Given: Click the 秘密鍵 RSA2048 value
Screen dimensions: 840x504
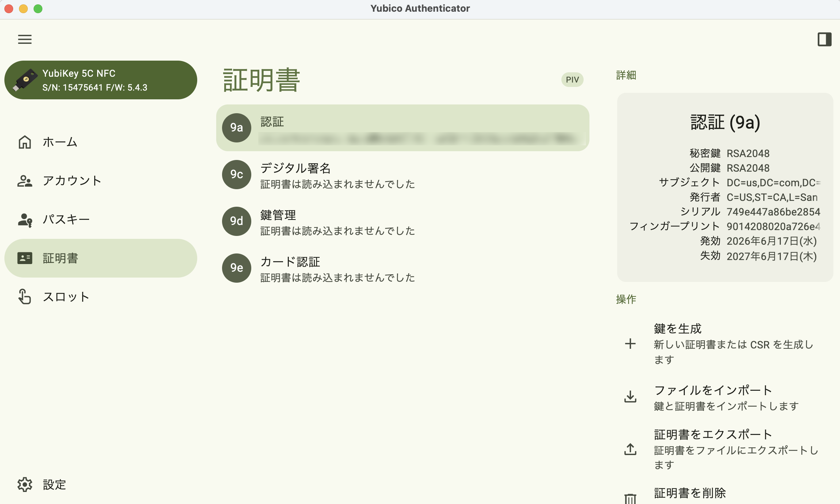Looking at the screenshot, I should pyautogui.click(x=748, y=153).
